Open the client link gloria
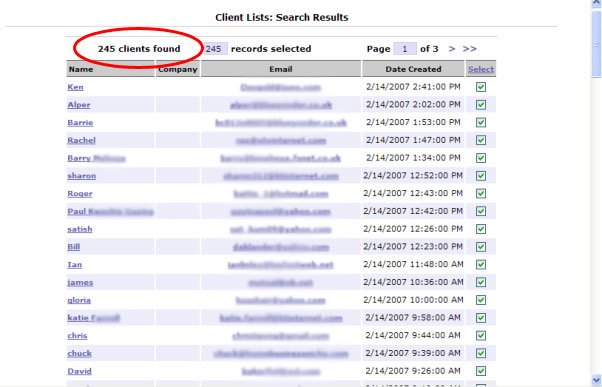 click(79, 300)
